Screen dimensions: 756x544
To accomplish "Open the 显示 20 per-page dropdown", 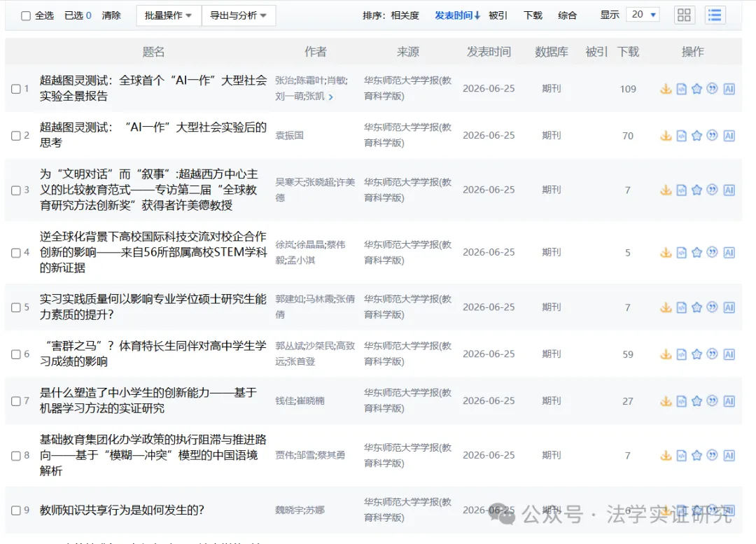I will [643, 15].
